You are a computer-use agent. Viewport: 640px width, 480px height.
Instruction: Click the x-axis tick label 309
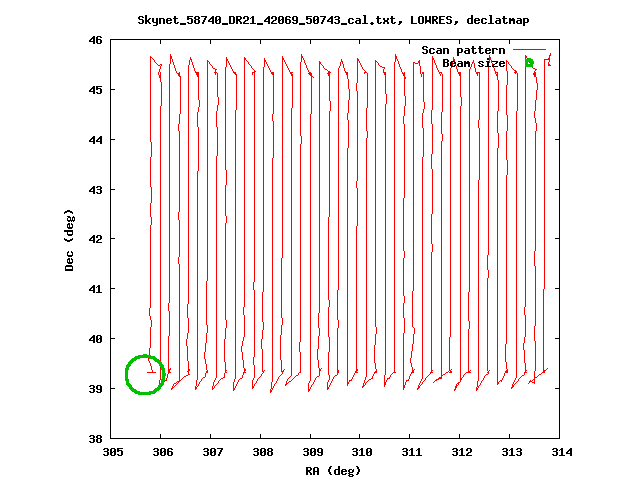(x=313, y=452)
